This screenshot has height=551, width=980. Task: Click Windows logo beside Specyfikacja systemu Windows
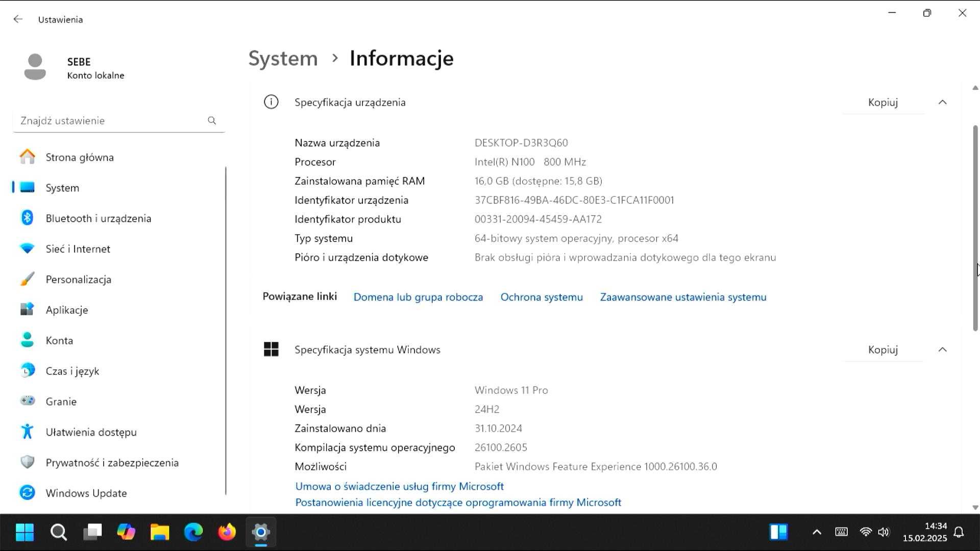tap(271, 349)
